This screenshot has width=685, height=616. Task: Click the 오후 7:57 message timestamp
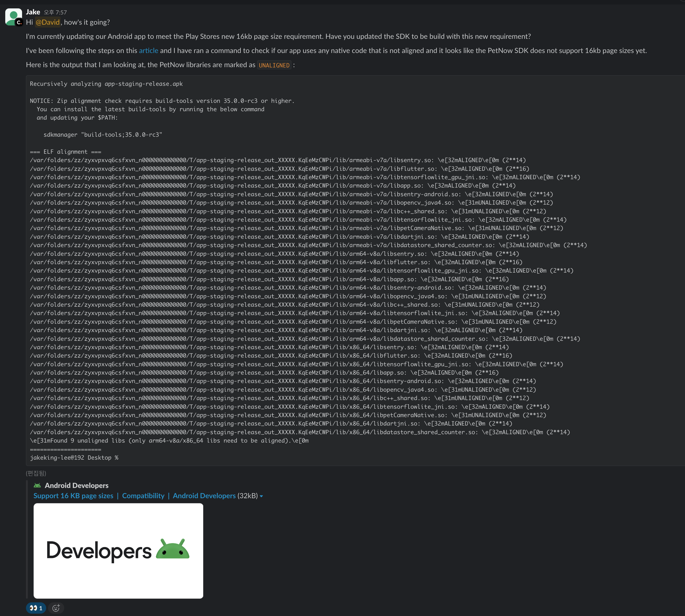pyautogui.click(x=55, y=13)
